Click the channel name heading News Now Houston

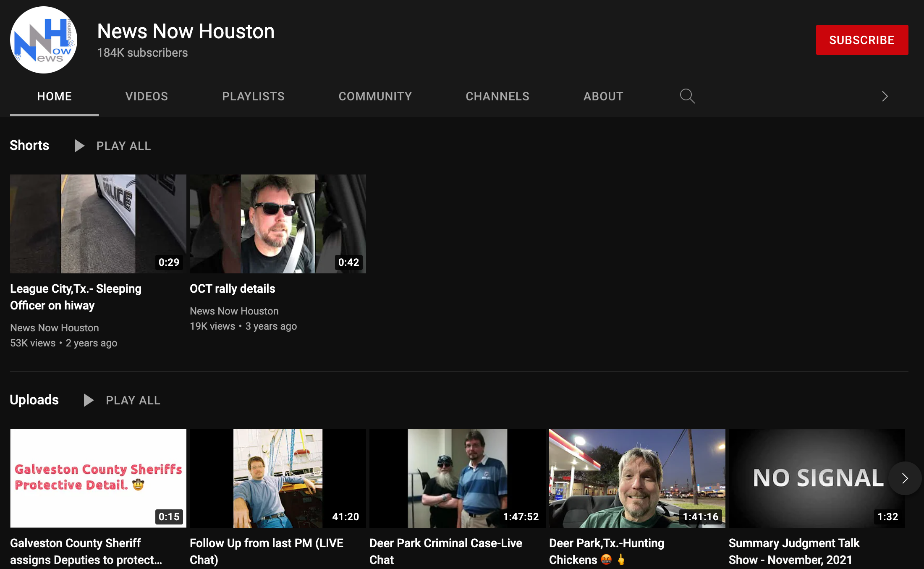[x=186, y=31]
